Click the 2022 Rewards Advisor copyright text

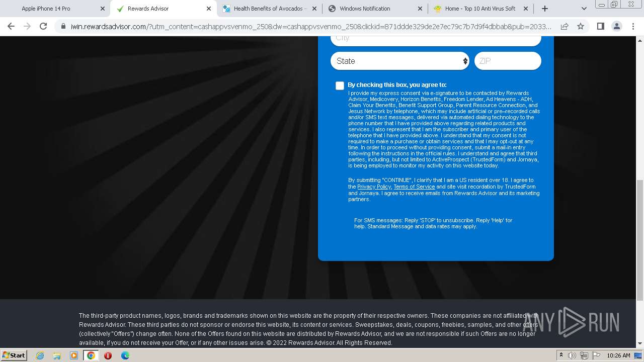(x=329, y=343)
